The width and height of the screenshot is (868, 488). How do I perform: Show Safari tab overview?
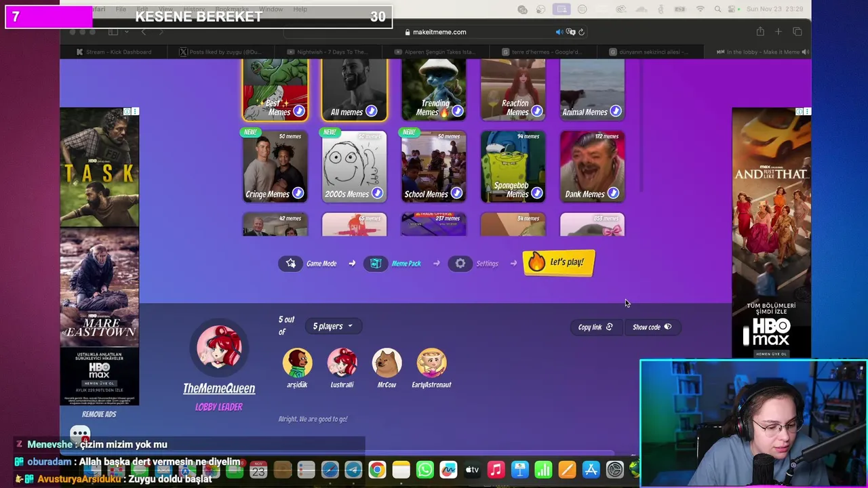click(797, 32)
